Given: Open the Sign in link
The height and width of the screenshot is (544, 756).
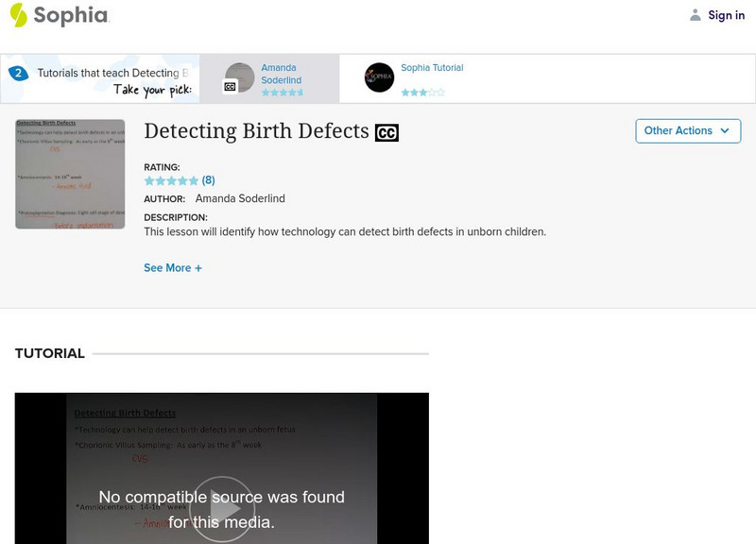Looking at the screenshot, I should pyautogui.click(x=726, y=15).
